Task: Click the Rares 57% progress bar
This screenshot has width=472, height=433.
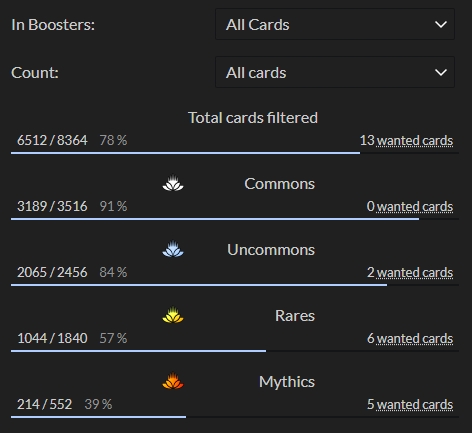Action: [235, 351]
